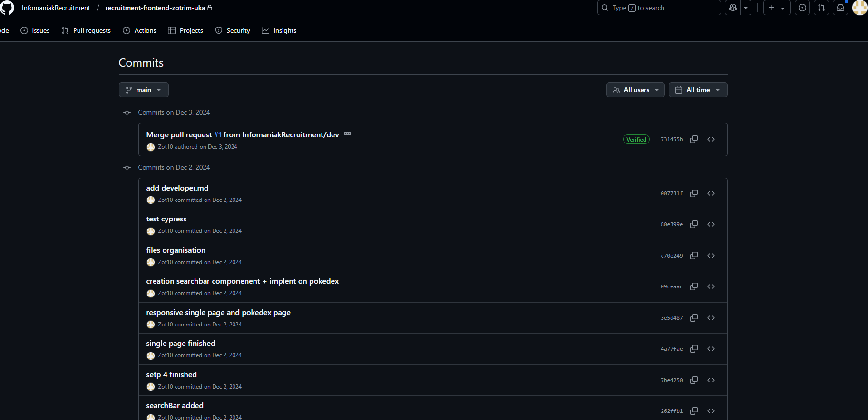This screenshot has height=420, width=868.
Task: Expand the commit message ellipsis for merge commit
Action: click(x=348, y=134)
